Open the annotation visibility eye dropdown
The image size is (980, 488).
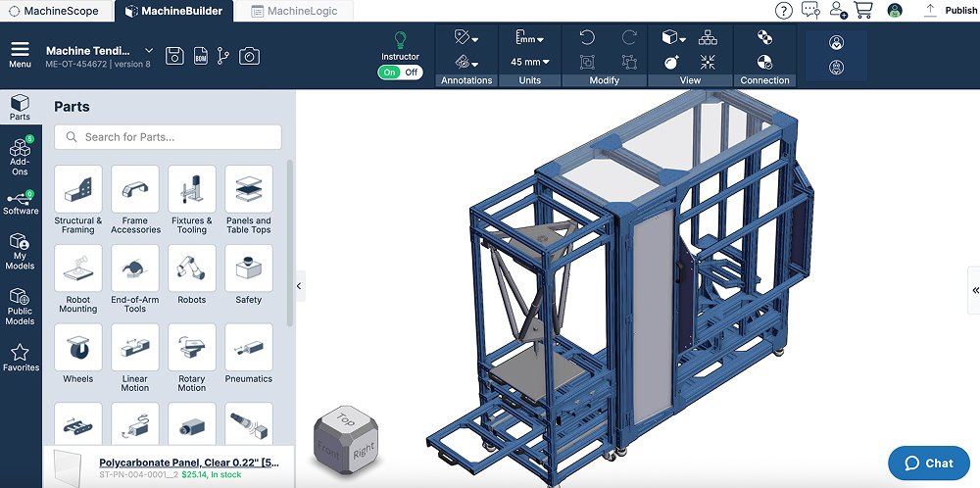466,63
